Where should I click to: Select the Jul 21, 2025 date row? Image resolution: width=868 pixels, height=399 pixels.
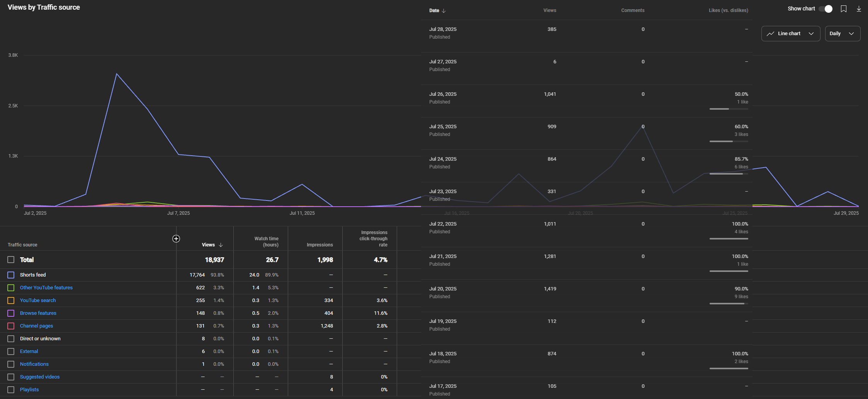[x=587, y=263]
